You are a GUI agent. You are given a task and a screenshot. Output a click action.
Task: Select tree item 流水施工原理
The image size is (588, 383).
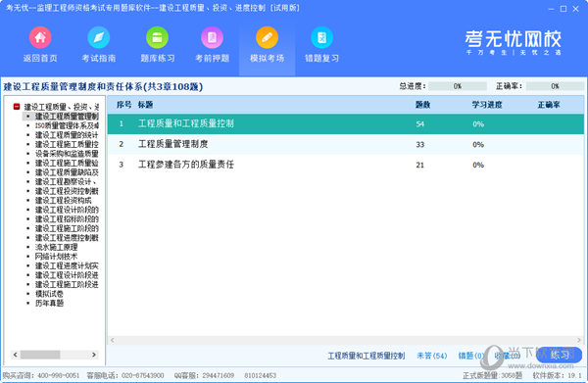click(56, 248)
